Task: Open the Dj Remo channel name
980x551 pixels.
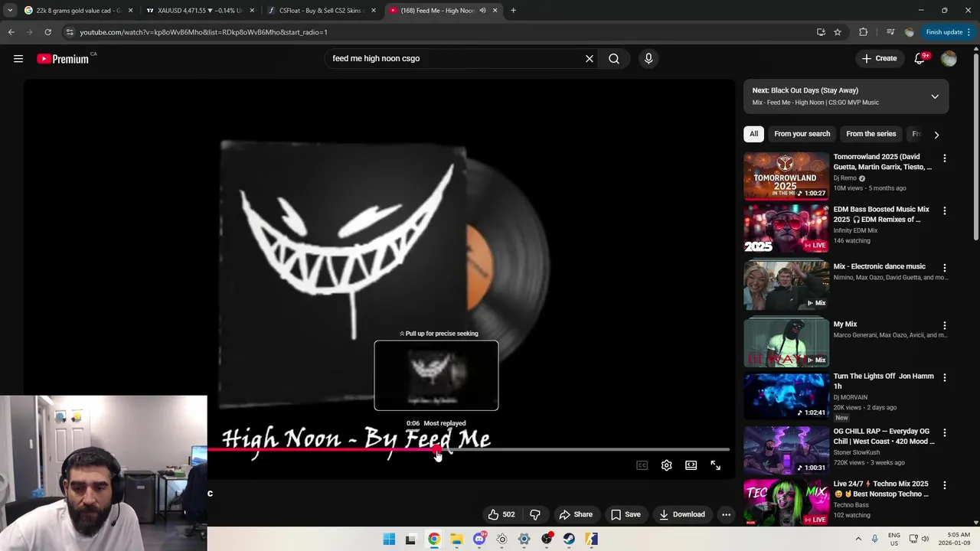Action: click(x=844, y=178)
